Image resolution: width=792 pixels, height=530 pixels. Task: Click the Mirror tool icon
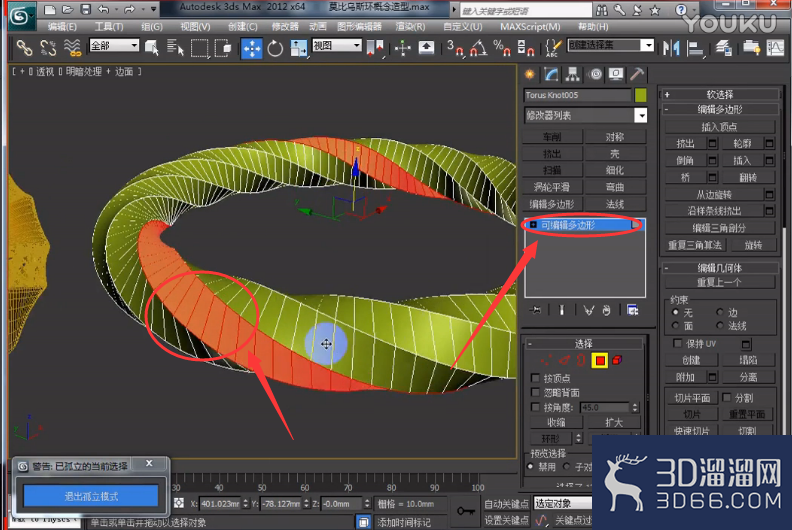coord(671,48)
